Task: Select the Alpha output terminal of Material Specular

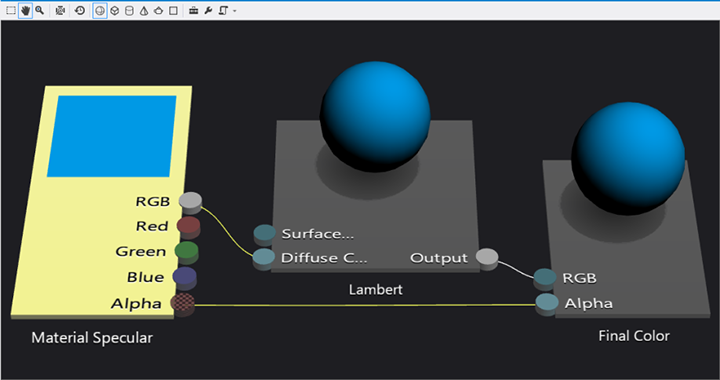Action: (x=183, y=304)
